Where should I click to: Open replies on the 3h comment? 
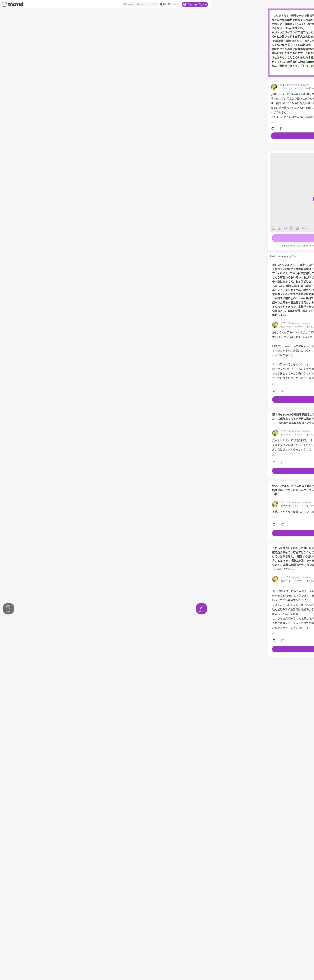283,391
